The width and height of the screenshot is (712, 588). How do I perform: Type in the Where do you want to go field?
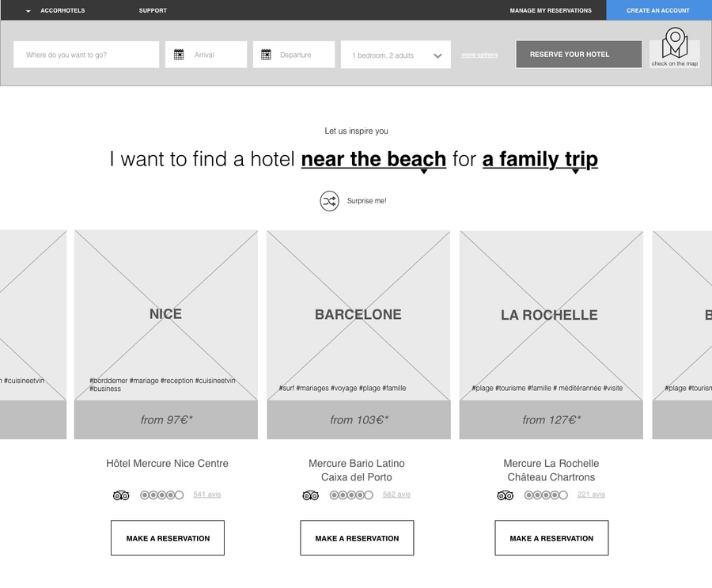[x=86, y=55]
